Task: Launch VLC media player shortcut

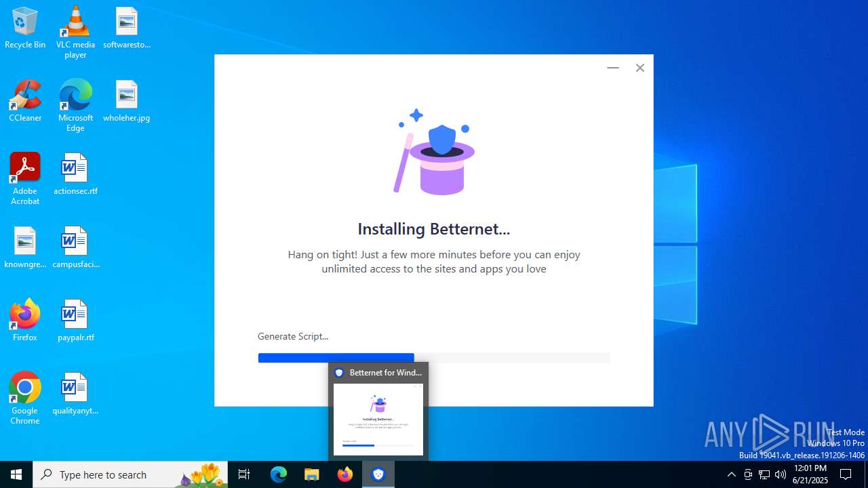Action: point(75,33)
